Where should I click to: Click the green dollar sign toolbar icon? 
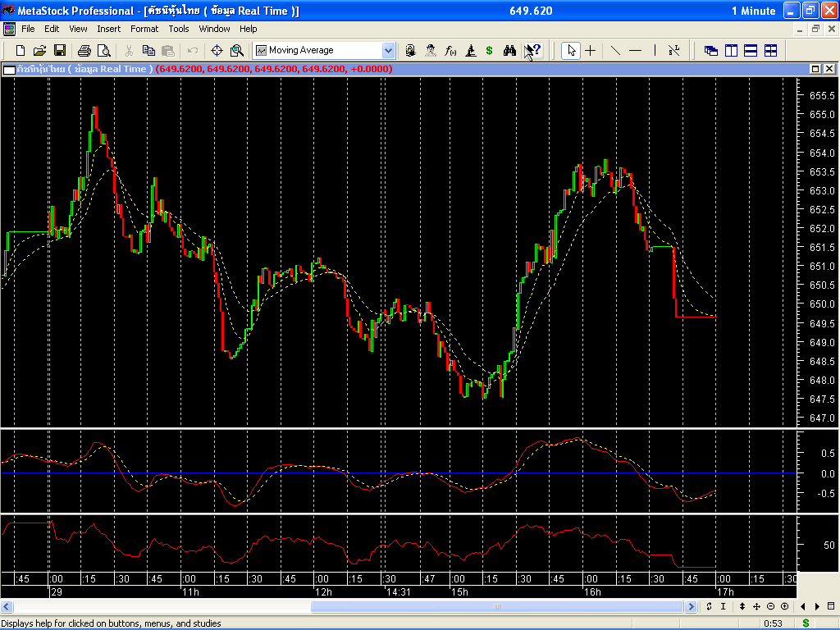click(x=489, y=50)
